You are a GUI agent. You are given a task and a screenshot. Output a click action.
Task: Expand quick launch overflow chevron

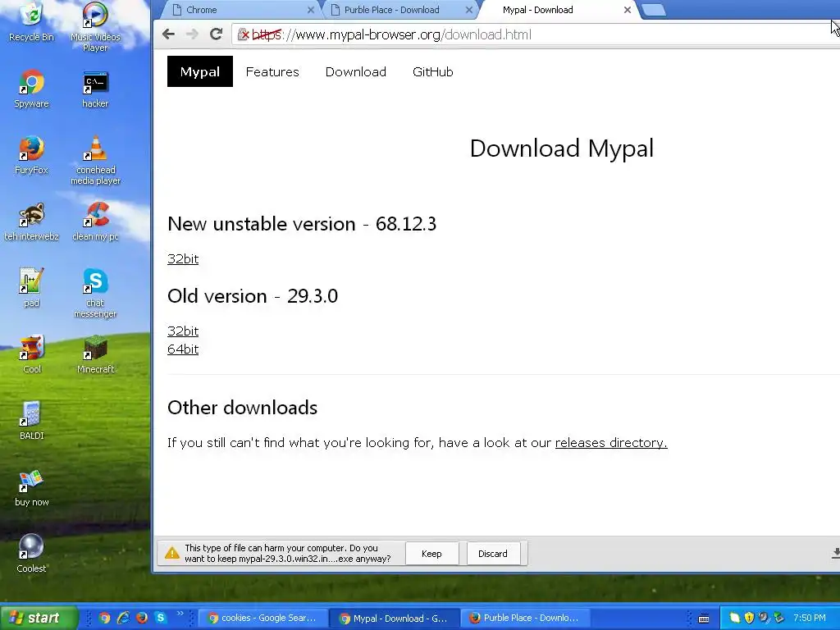point(180,614)
